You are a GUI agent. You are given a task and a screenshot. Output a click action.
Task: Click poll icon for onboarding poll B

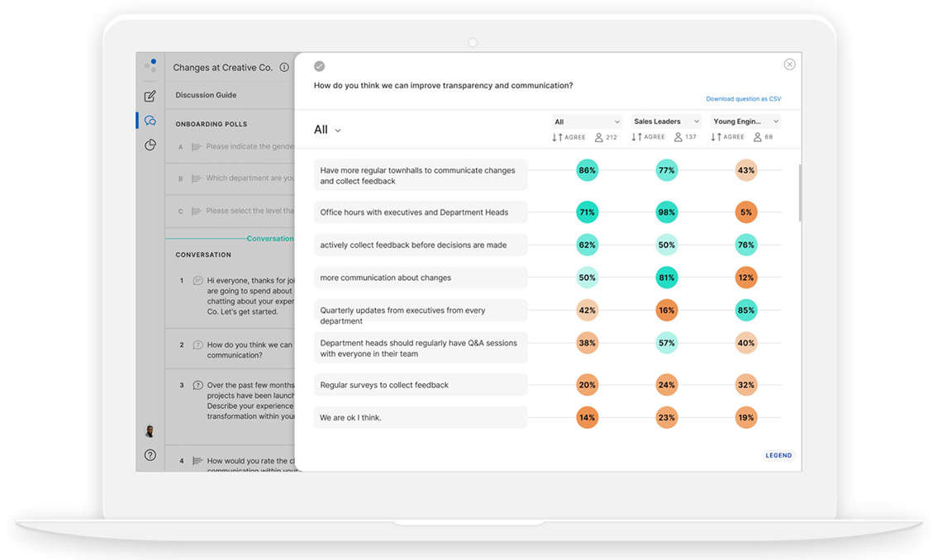[x=197, y=178]
